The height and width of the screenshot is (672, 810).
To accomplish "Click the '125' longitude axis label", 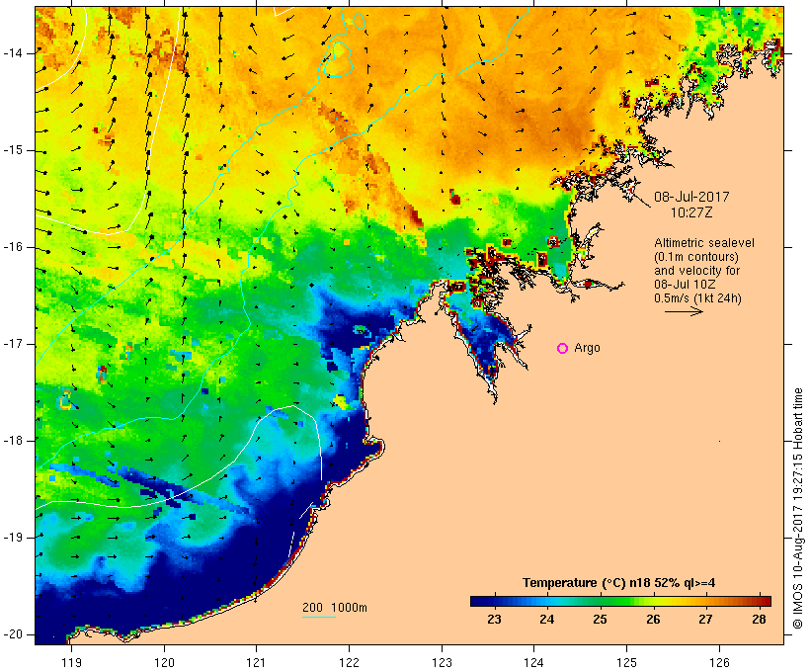I will pos(626,662).
